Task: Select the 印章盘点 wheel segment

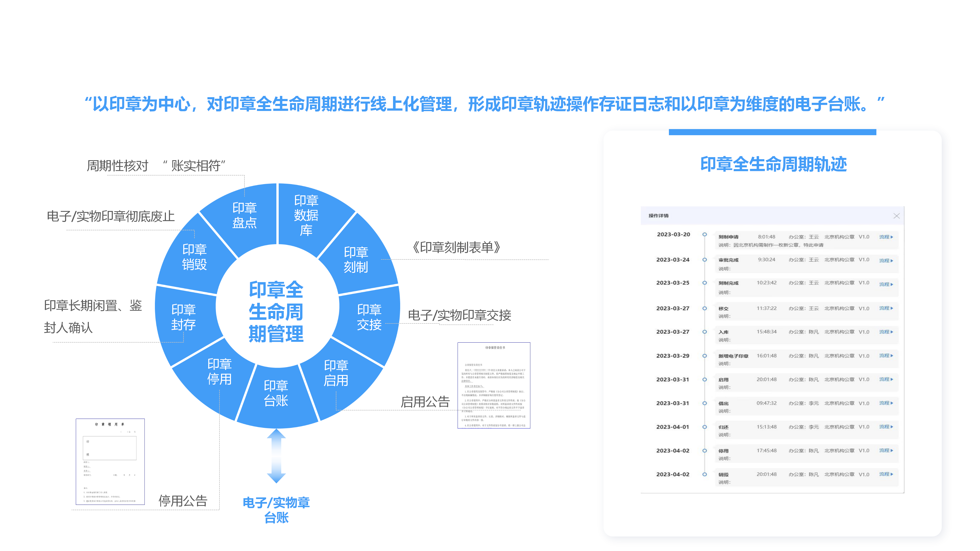Action: coord(244,215)
